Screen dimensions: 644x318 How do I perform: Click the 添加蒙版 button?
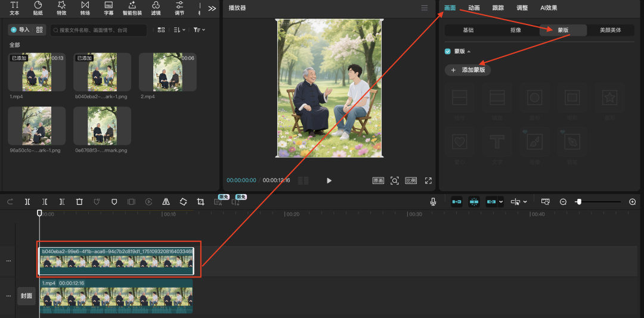pyautogui.click(x=468, y=70)
